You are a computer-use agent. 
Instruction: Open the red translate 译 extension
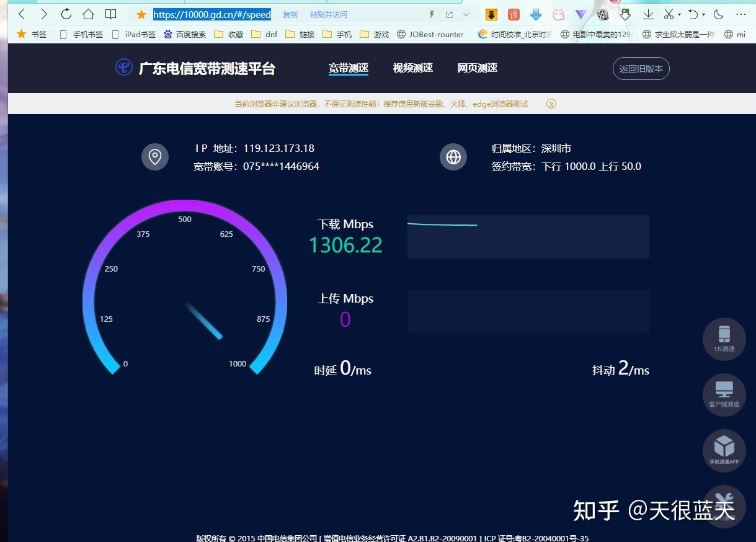[514, 14]
